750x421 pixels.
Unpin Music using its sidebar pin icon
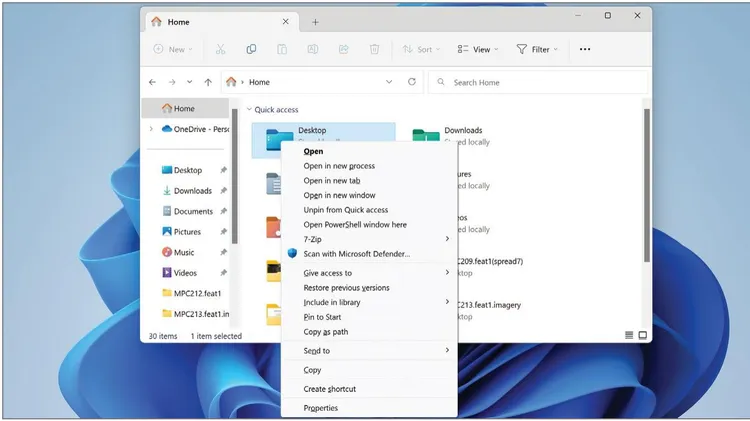click(x=223, y=253)
